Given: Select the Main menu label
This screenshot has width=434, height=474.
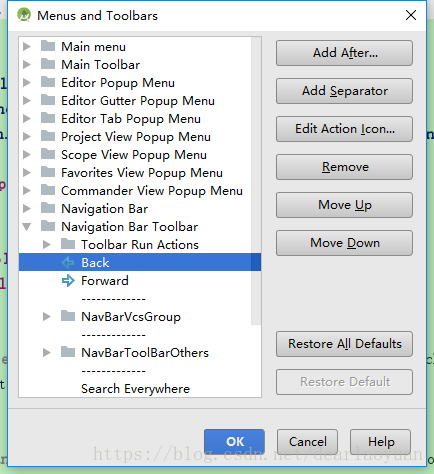Looking at the screenshot, I should pos(93,46).
